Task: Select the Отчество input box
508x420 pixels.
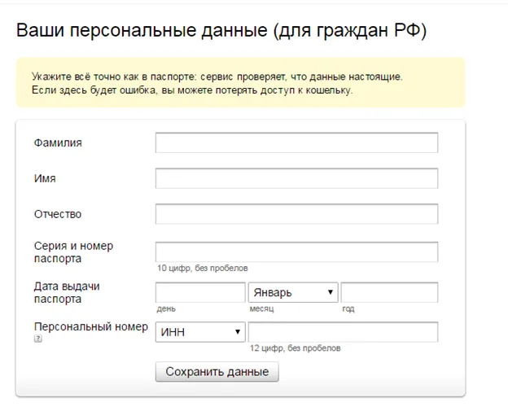Action: pos(296,214)
